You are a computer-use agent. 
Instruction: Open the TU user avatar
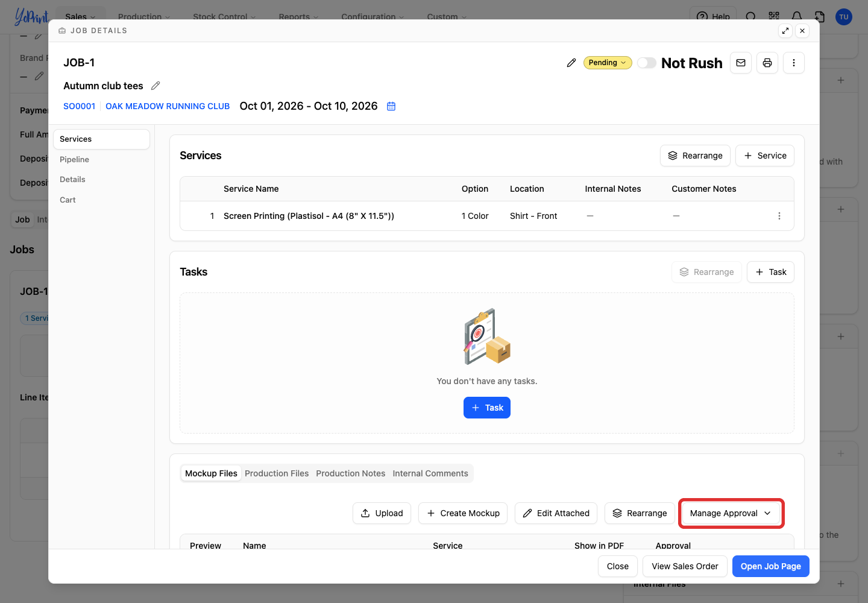coord(844,17)
